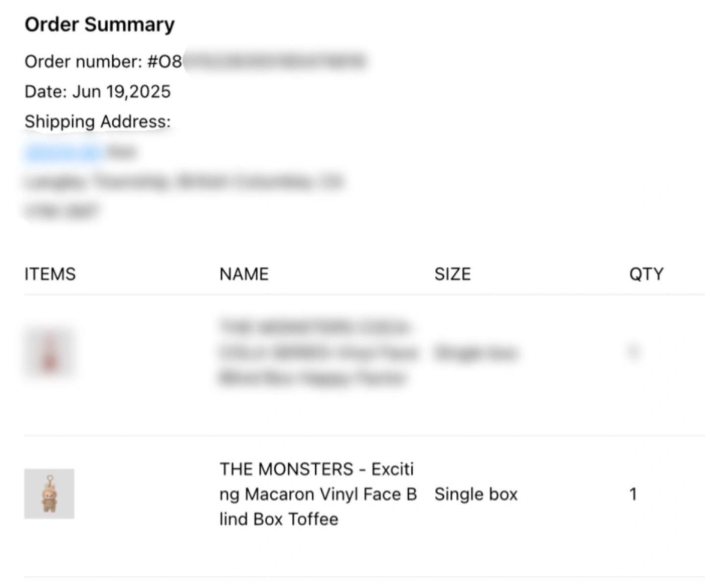Viewport: 705px width, 588px height.
Task: Click the Single box size of Toffee item
Action: 476,494
